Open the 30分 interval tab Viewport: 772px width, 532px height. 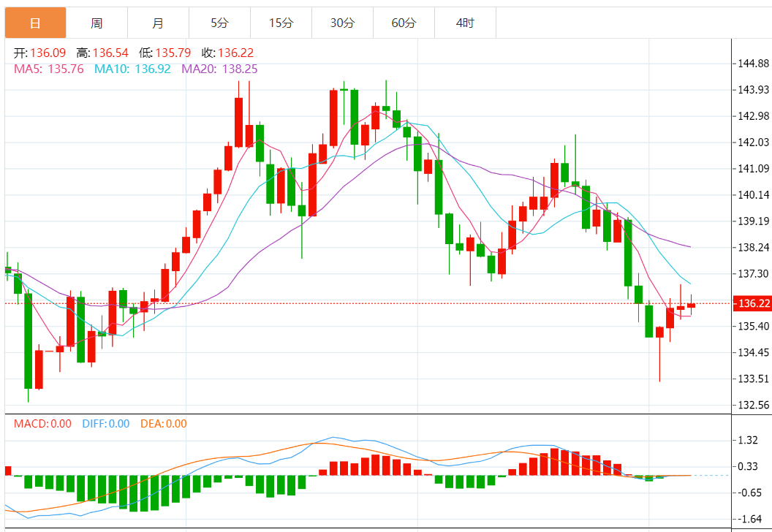point(343,23)
